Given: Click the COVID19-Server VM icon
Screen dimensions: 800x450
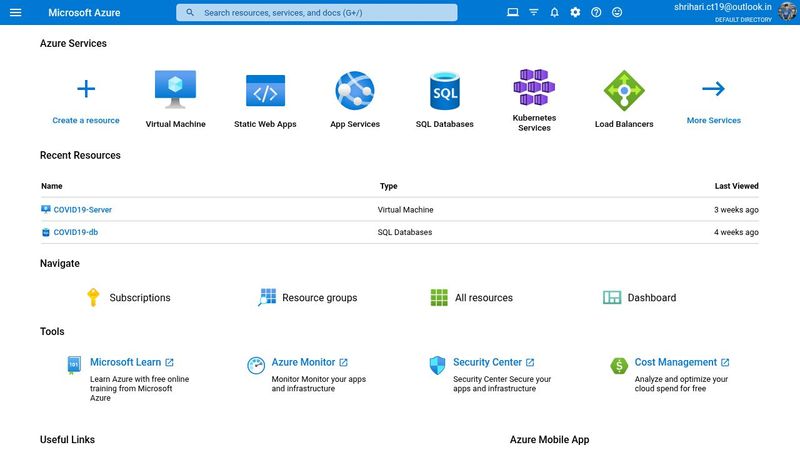Looking at the screenshot, I should (45, 209).
